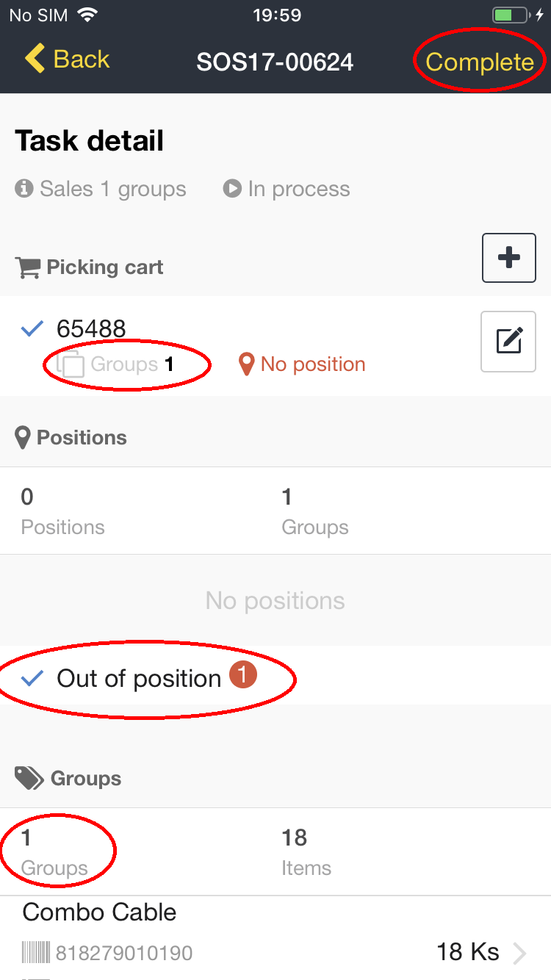Screen dimensions: 551x980
Task: Tap the plus icon to add picking cart
Action: click(x=508, y=258)
